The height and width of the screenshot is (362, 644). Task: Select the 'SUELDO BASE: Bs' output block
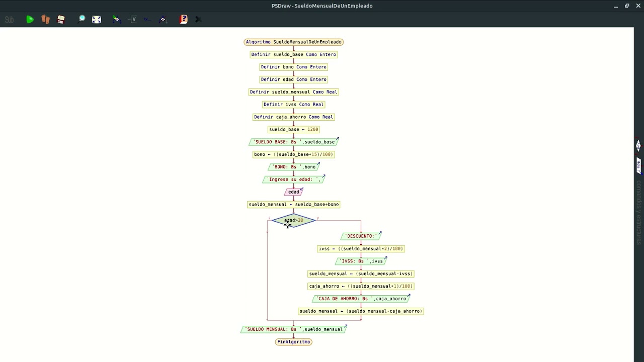pyautogui.click(x=294, y=142)
